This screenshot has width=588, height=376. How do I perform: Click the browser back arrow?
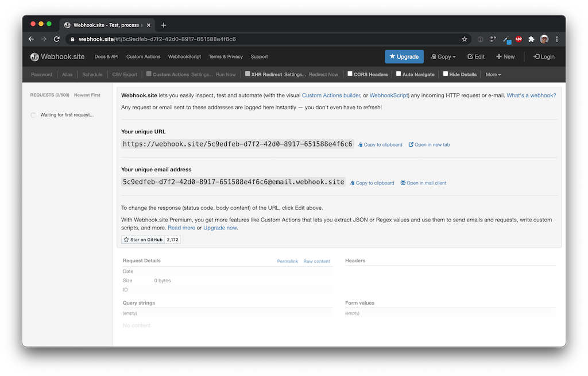pos(31,39)
